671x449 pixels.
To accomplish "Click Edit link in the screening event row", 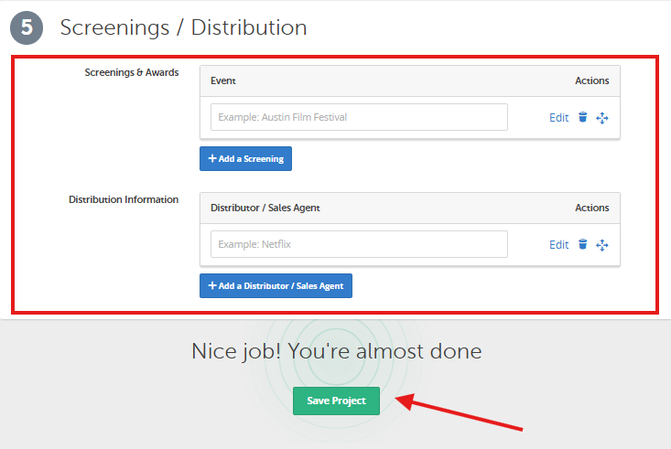I will click(x=558, y=118).
